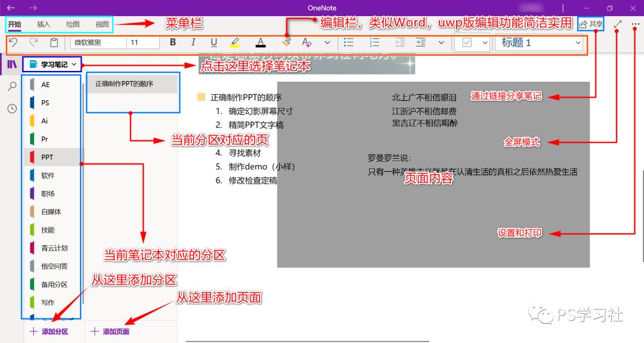
Task: Open the 视图 tab
Action: [103, 24]
